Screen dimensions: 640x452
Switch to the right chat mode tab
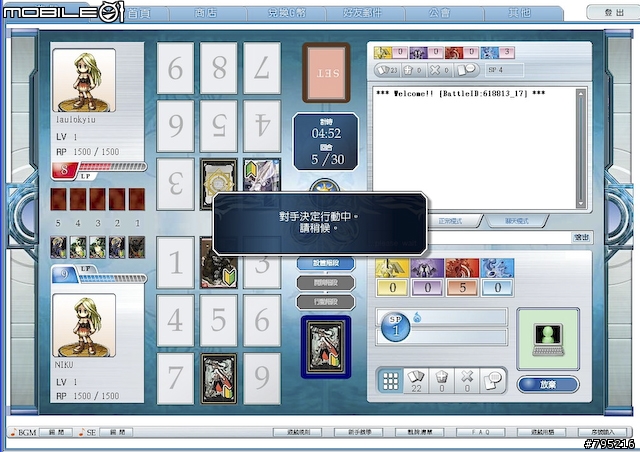click(x=517, y=221)
